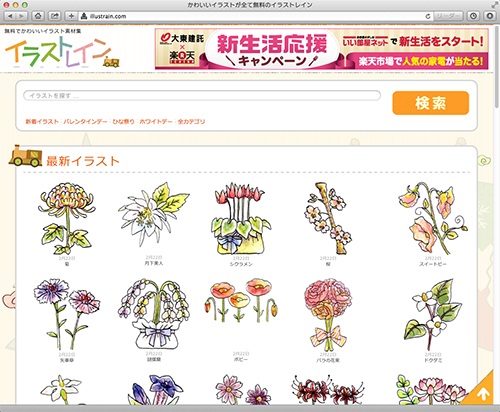The height and width of the screenshot is (412, 500).
Task: Open the 月下美人 flower illustration
Action: pos(154,214)
